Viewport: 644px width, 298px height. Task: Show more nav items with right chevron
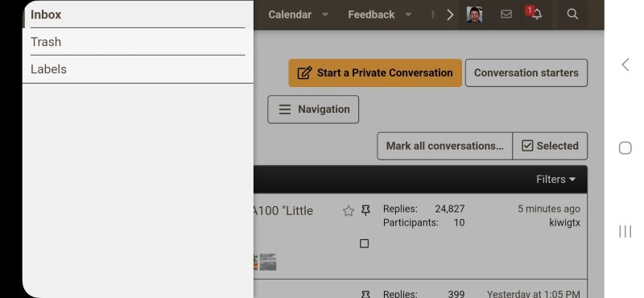[x=450, y=14]
